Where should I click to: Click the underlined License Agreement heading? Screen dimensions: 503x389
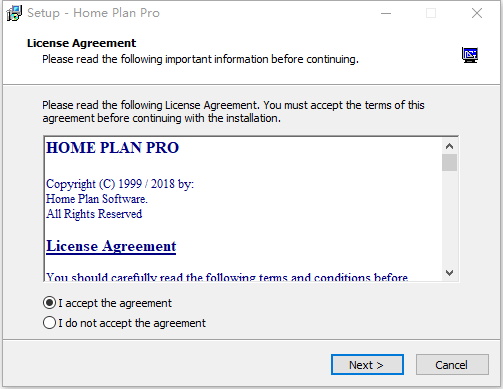point(111,246)
